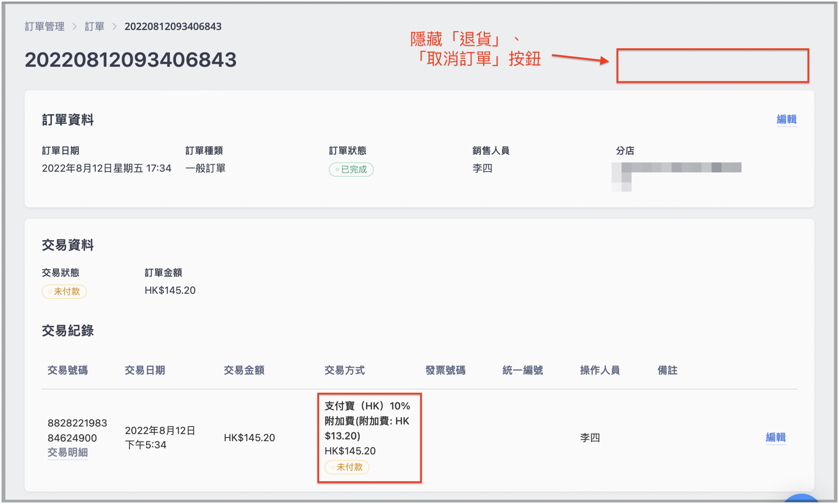This screenshot has width=839, height=504.
Task: Click the 未付款 badge in 交易方式 cell
Action: 346,467
